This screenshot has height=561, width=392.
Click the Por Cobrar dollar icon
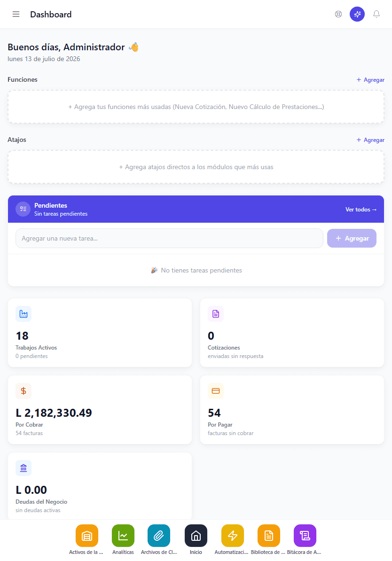[24, 391]
